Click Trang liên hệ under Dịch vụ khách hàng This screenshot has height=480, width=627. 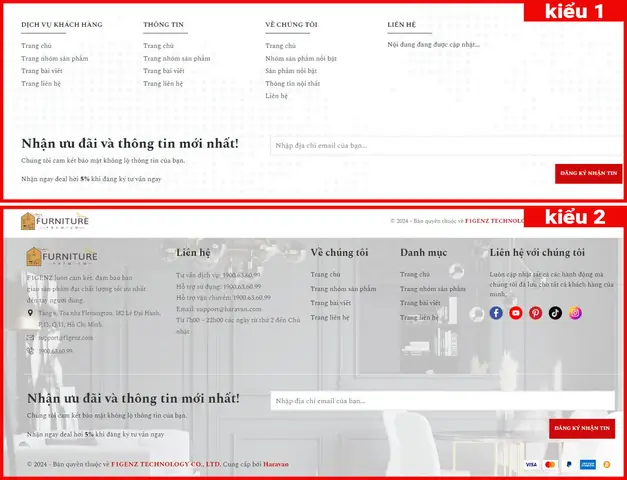[x=41, y=84]
